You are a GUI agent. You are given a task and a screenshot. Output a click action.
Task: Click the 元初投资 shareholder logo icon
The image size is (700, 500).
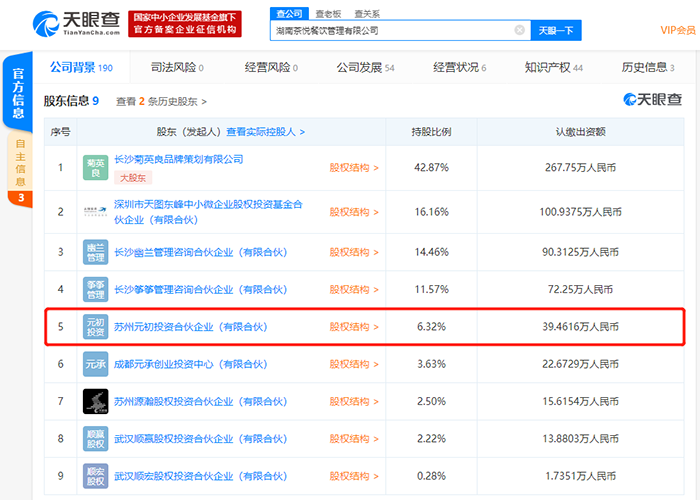(x=95, y=326)
